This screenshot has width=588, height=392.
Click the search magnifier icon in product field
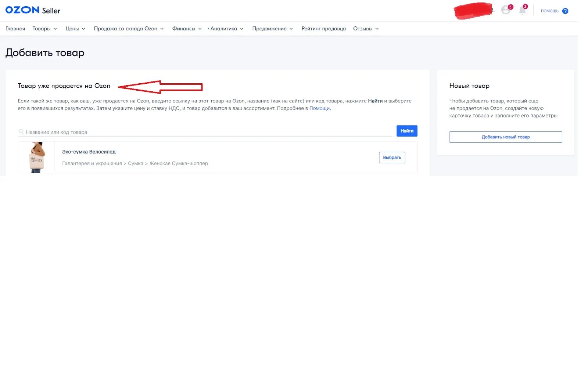(21, 132)
